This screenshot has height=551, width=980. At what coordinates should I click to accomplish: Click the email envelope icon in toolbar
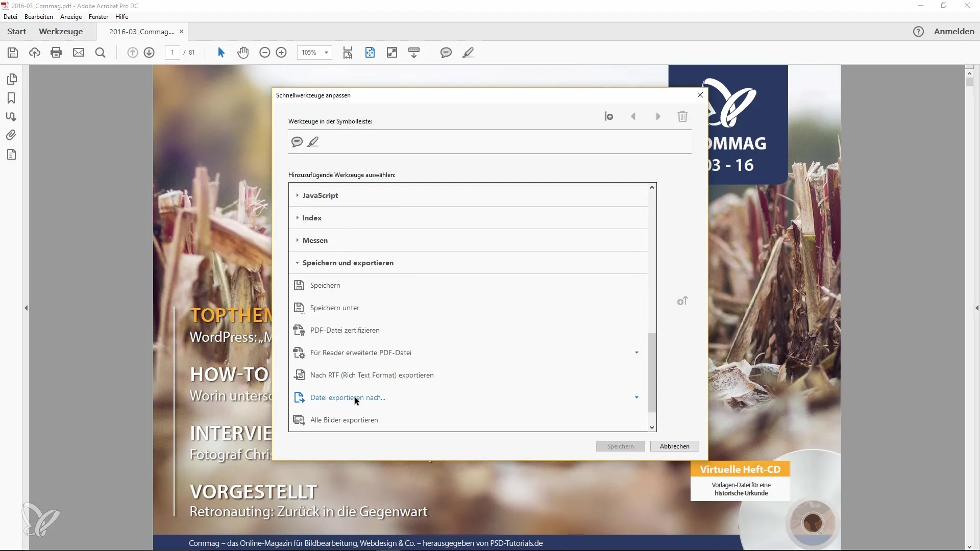[x=79, y=53]
